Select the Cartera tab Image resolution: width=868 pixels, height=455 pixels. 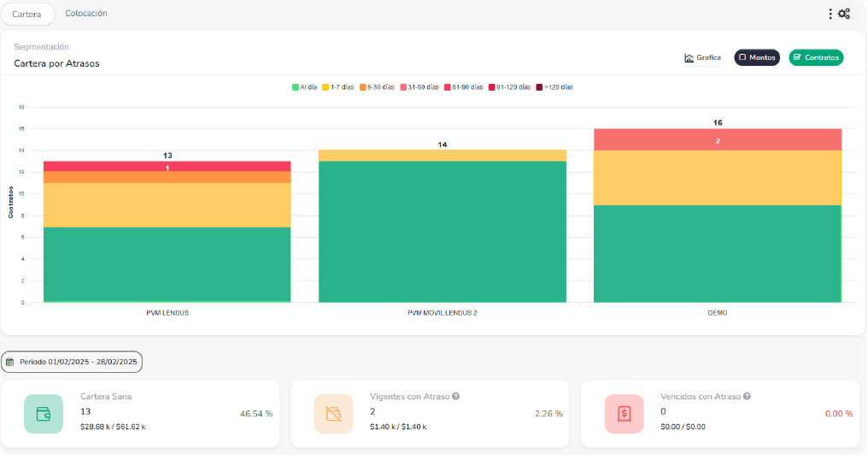27,14
